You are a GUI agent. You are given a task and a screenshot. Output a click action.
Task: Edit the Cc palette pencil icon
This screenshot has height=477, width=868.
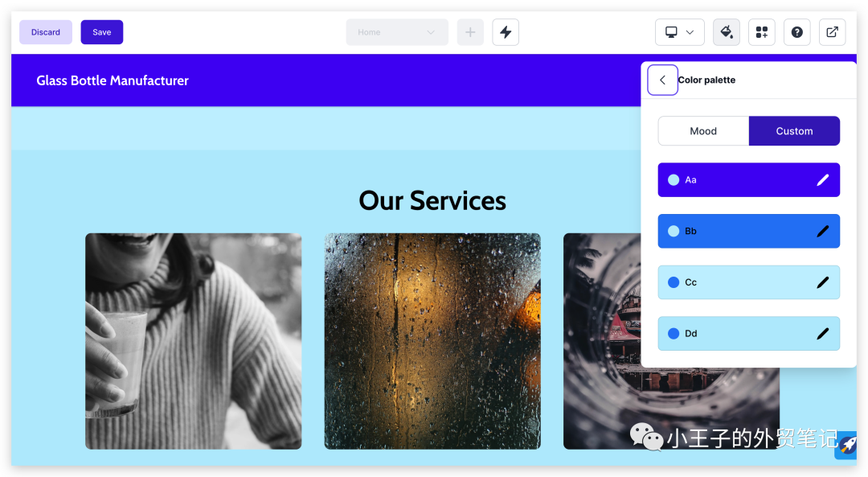point(823,282)
